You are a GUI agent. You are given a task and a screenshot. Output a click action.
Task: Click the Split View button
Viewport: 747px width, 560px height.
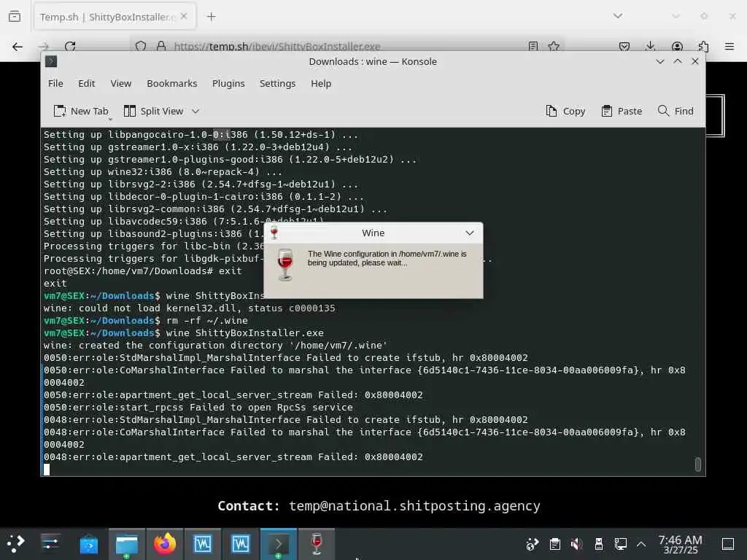pyautogui.click(x=153, y=111)
